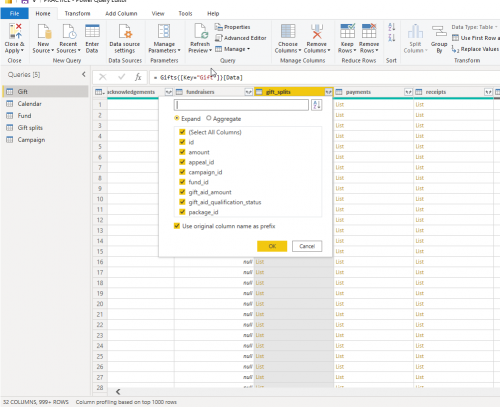500x407 pixels.
Task: Open the Help tab
Action: coord(213,13)
